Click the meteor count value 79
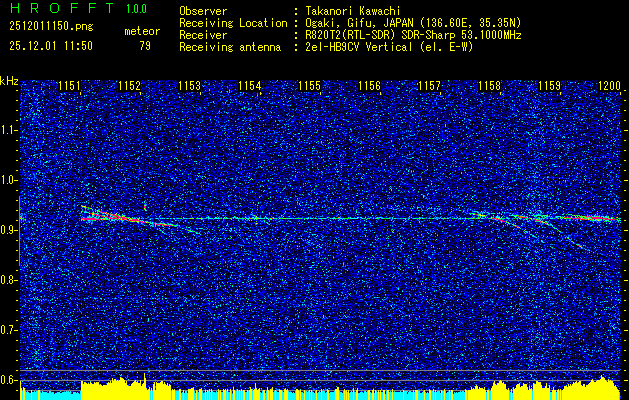629x400 pixels. [145, 46]
